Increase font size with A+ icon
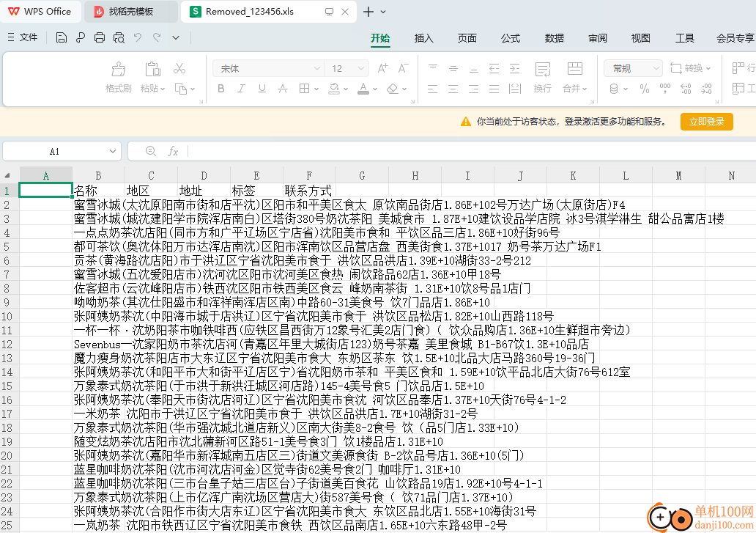Image resolution: width=756 pixels, height=533 pixels. [x=382, y=68]
